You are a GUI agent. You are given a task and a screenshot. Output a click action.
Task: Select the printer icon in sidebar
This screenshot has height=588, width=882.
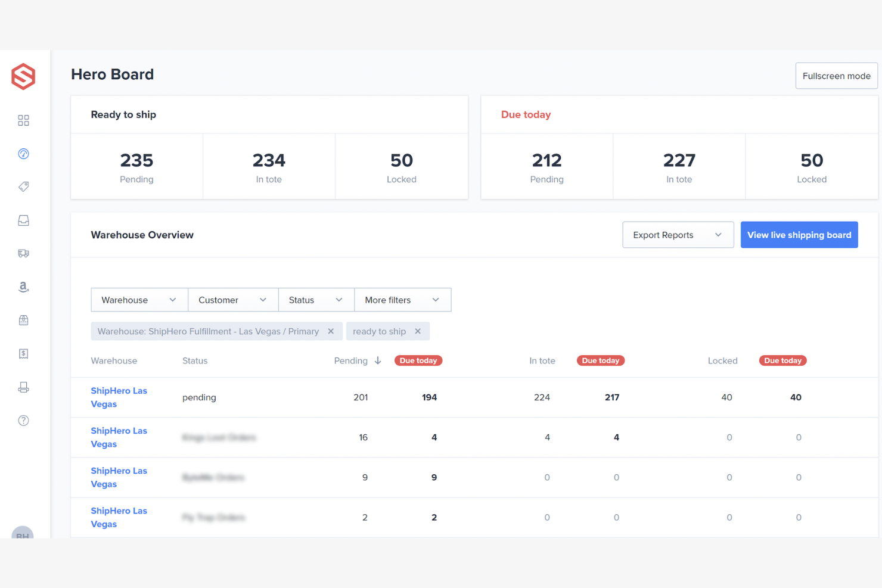tap(23, 387)
